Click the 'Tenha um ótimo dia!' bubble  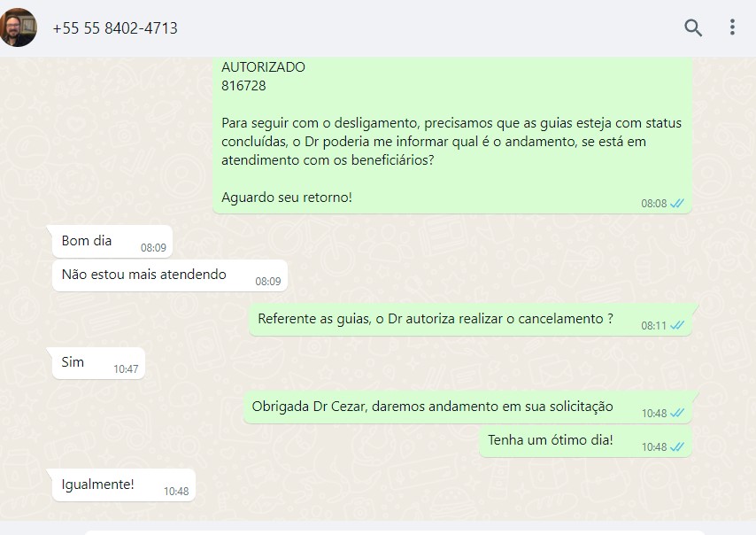[585, 441]
